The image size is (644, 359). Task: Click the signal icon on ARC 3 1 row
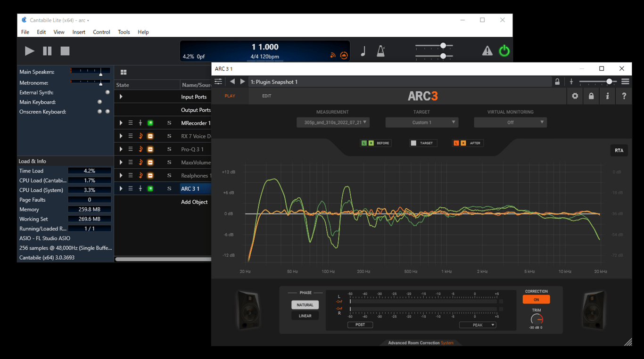click(140, 189)
